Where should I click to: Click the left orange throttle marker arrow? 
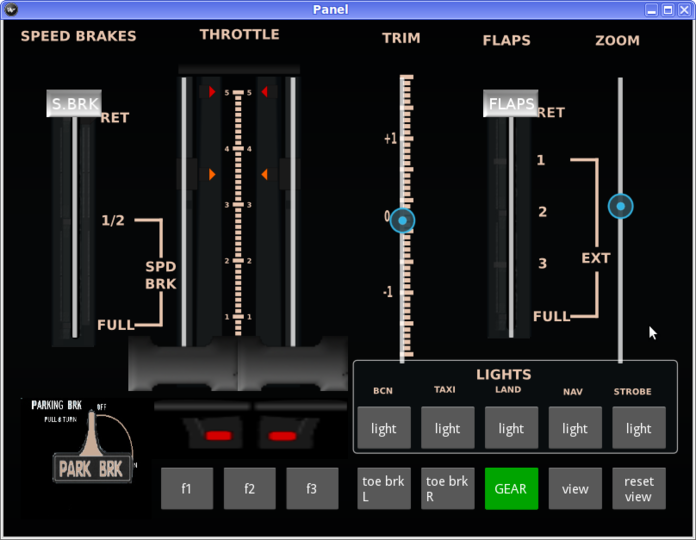tap(212, 175)
